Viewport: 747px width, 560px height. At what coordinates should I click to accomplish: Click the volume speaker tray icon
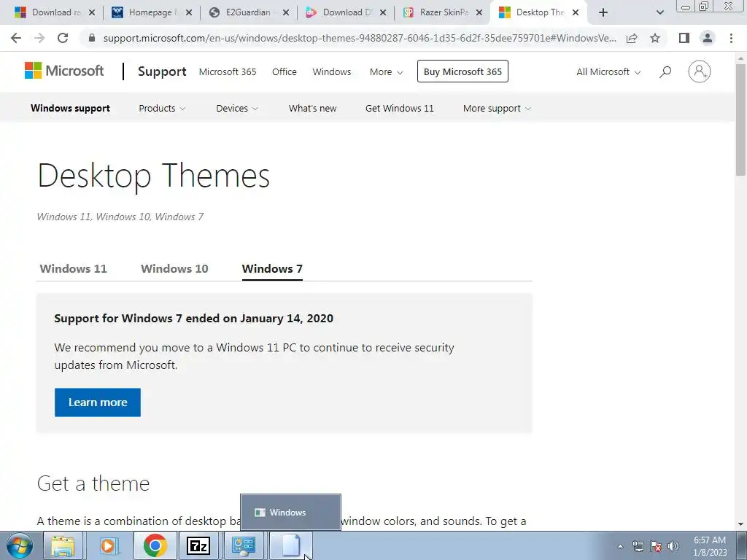pos(673,546)
